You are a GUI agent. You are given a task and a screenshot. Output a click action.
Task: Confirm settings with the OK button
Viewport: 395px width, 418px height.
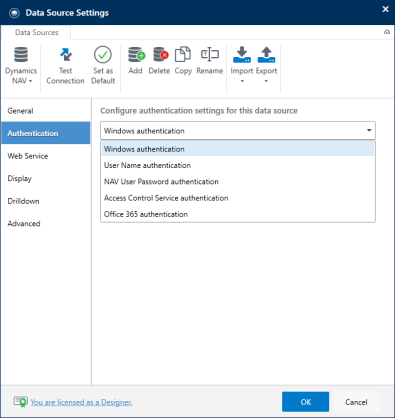pyautogui.click(x=305, y=402)
